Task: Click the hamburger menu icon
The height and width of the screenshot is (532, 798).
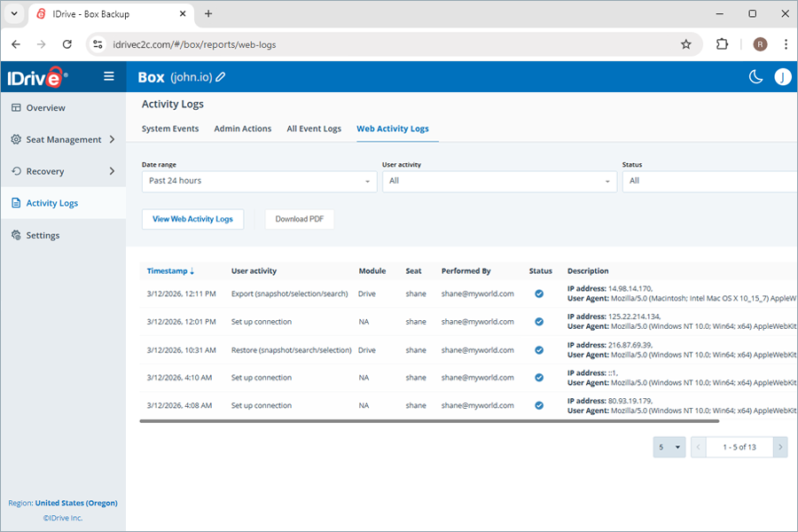Action: [108, 76]
